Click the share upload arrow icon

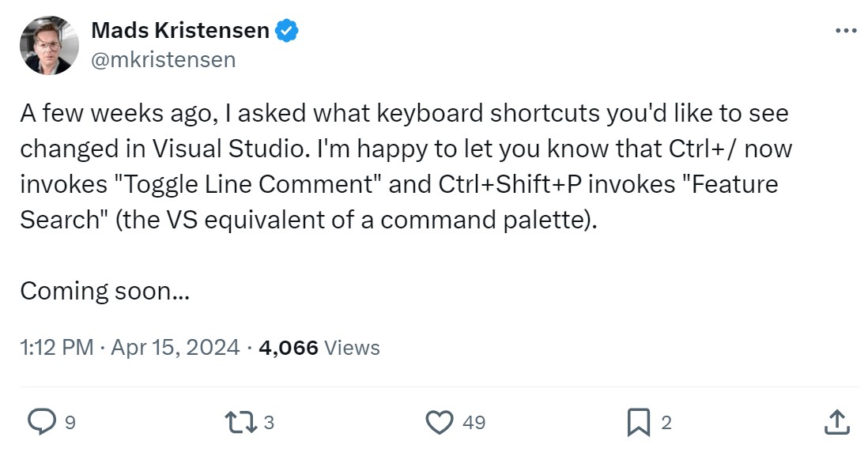tap(835, 423)
